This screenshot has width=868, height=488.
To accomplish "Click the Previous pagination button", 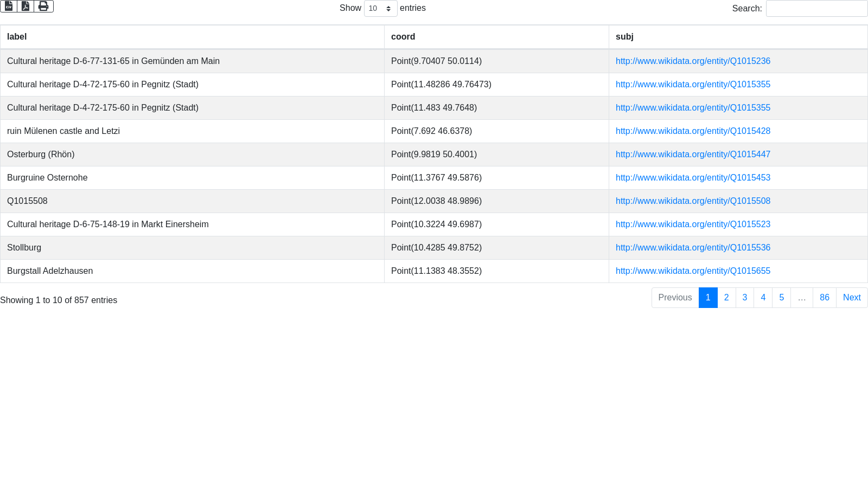I will [x=675, y=298].
